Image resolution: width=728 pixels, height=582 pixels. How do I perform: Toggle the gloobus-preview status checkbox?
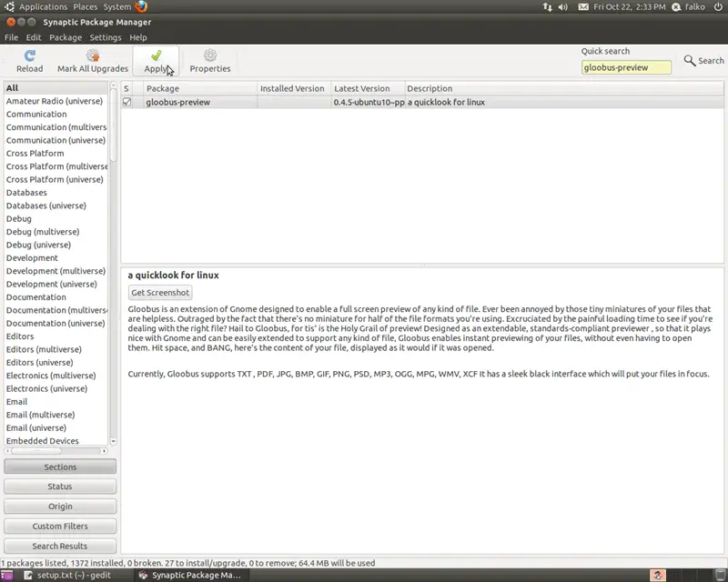tap(126, 102)
